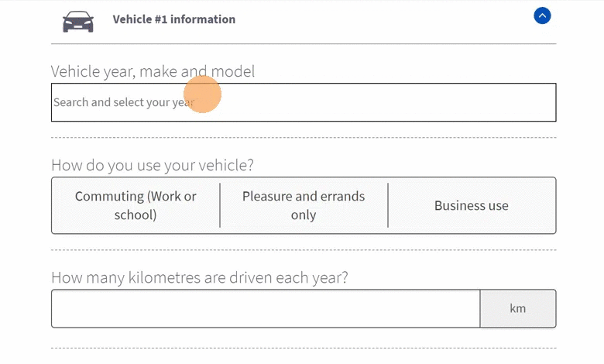Click the Vehicle #1 information heading
Screen dimensions: 604x364
point(173,19)
